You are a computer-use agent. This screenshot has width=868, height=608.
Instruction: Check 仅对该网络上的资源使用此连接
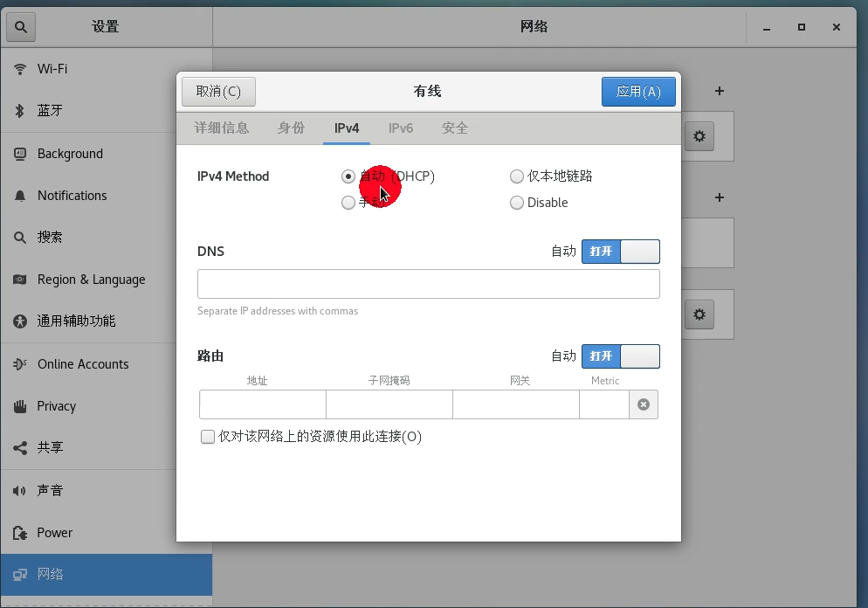point(208,437)
